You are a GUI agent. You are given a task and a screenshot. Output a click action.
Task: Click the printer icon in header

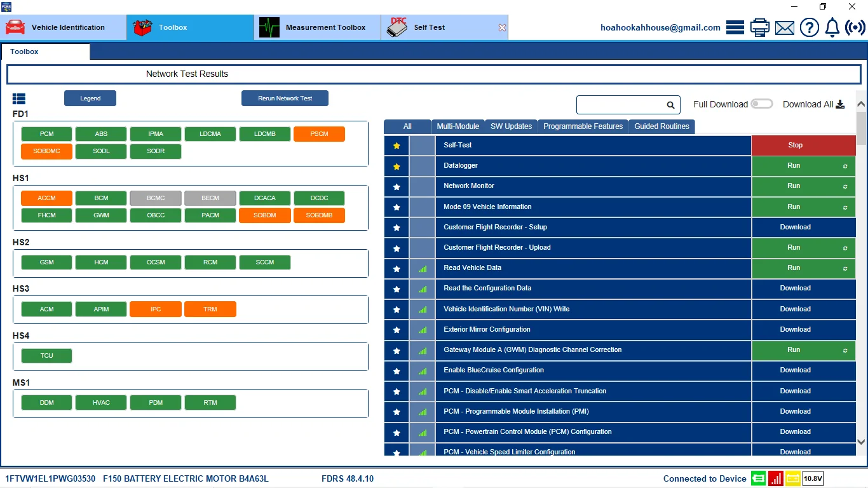pos(760,27)
